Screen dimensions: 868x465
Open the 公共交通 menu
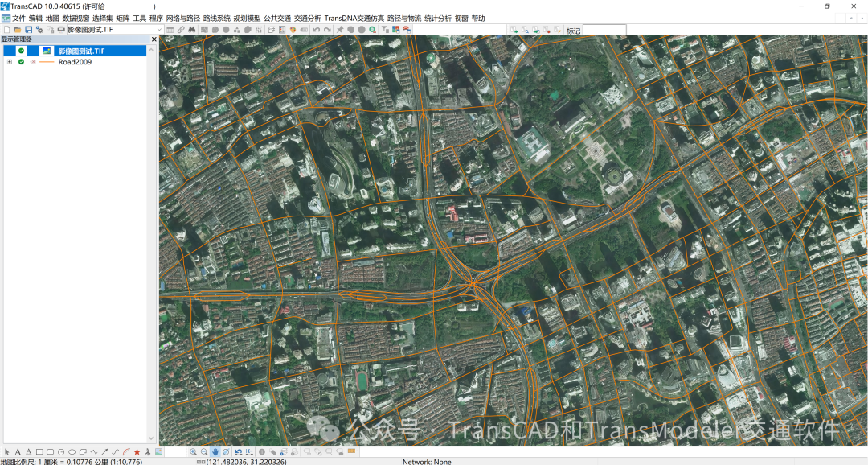point(277,19)
